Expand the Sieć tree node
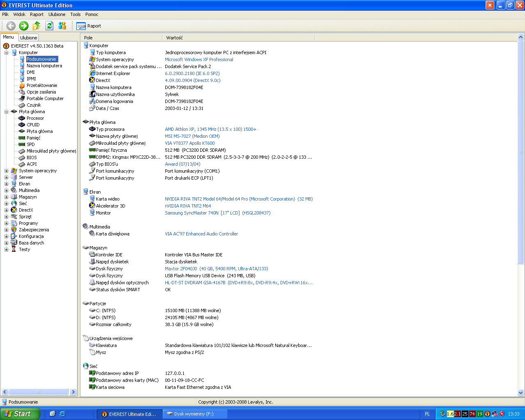 pyautogui.click(x=6, y=203)
